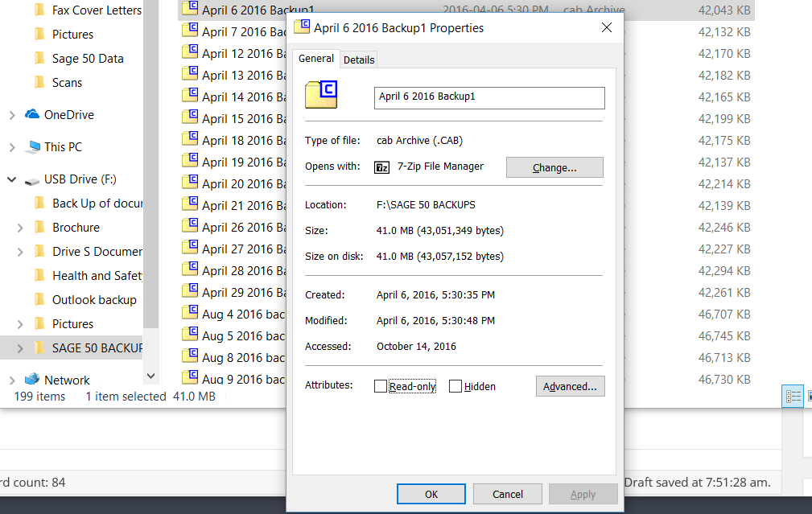Close the Properties dialog
Screen dimensions: 812x514
[x=607, y=27]
